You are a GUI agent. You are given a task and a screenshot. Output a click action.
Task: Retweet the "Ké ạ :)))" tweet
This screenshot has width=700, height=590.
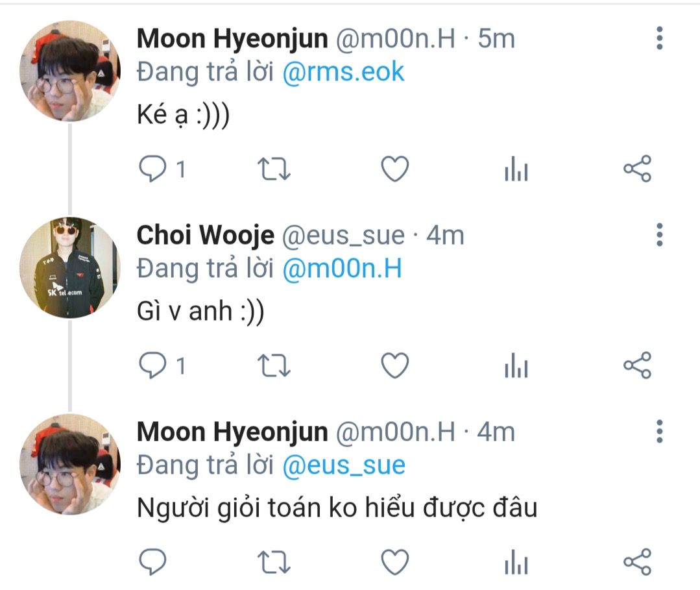click(274, 169)
